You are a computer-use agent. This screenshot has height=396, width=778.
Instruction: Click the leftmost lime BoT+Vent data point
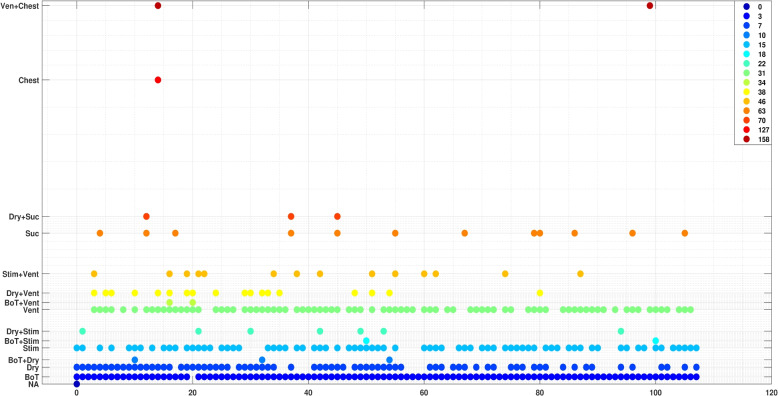[169, 302]
